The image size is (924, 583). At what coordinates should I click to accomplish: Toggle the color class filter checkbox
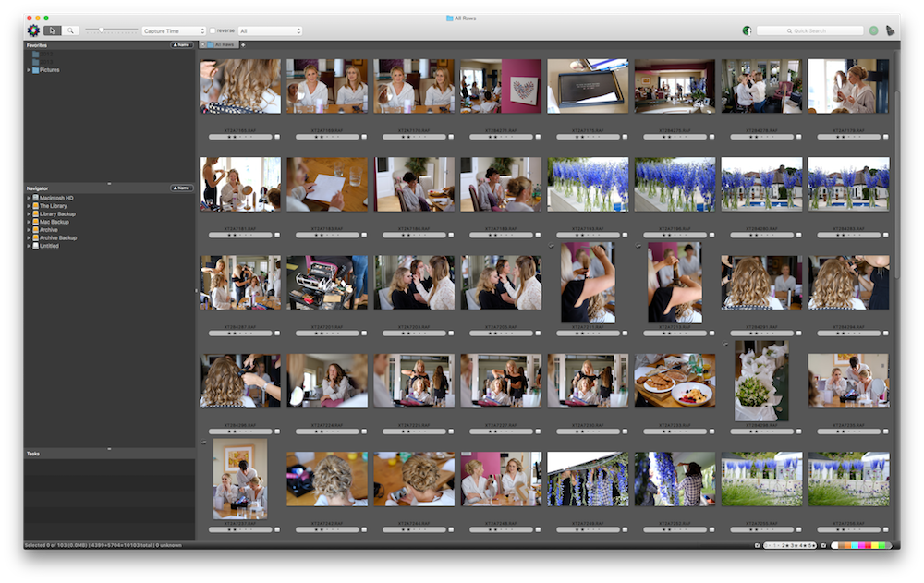pos(824,546)
